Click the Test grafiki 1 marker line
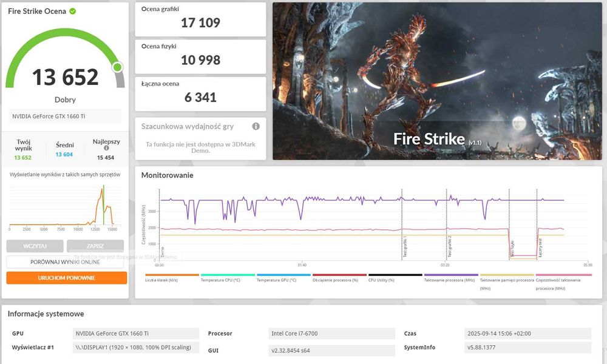This screenshot has width=607, height=364. pyautogui.click(x=402, y=224)
